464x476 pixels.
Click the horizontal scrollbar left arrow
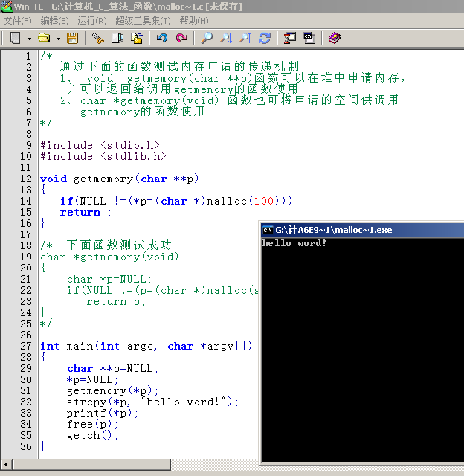pos(6,464)
